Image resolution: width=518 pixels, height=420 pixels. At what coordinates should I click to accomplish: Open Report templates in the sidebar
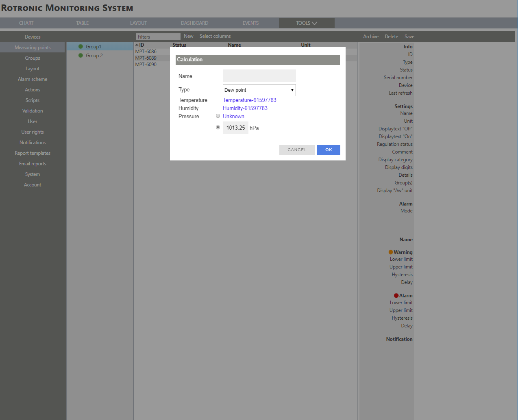pyautogui.click(x=33, y=153)
